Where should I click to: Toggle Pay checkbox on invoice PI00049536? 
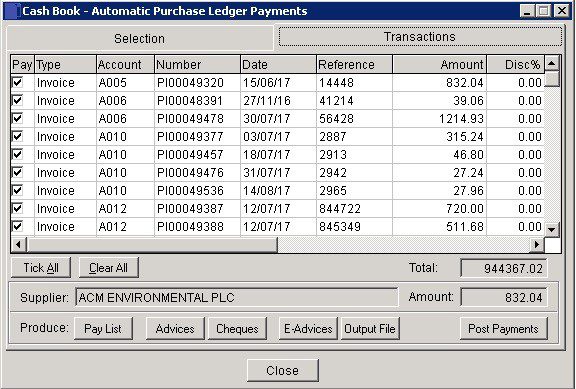pos(17,190)
